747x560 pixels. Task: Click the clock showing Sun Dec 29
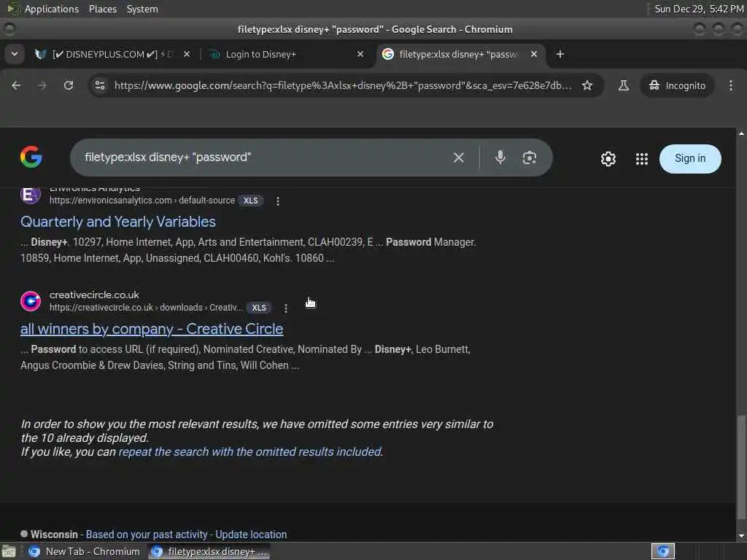click(x=699, y=9)
